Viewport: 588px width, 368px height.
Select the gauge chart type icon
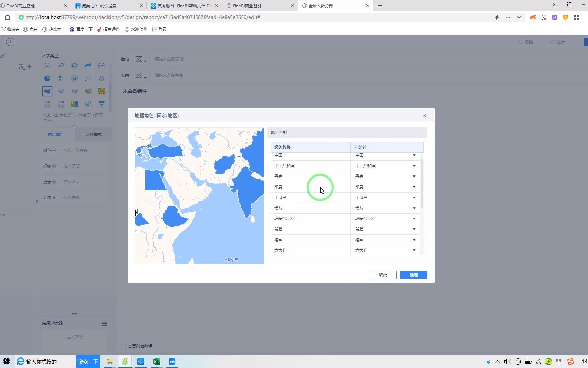pyautogui.click(x=102, y=65)
